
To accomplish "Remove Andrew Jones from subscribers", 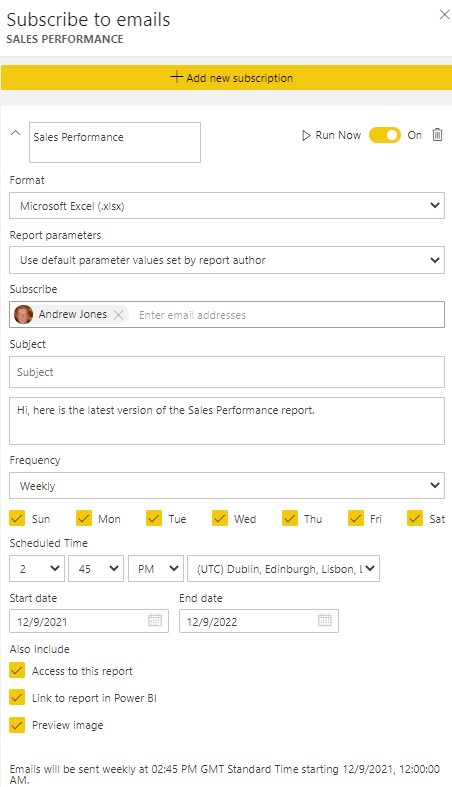I will (x=118, y=315).
